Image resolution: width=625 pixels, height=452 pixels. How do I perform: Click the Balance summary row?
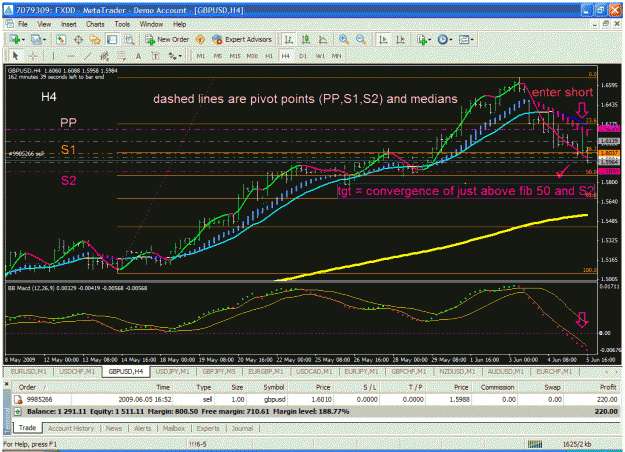pos(316,411)
